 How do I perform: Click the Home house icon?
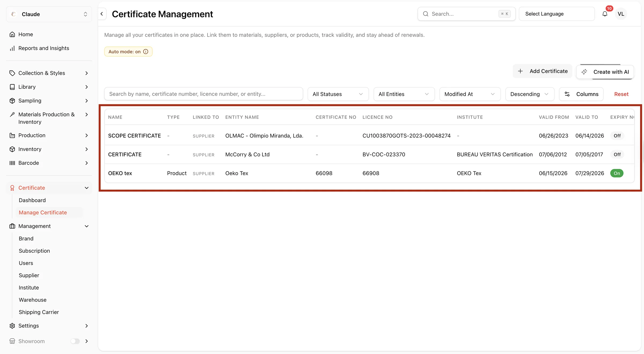click(12, 34)
